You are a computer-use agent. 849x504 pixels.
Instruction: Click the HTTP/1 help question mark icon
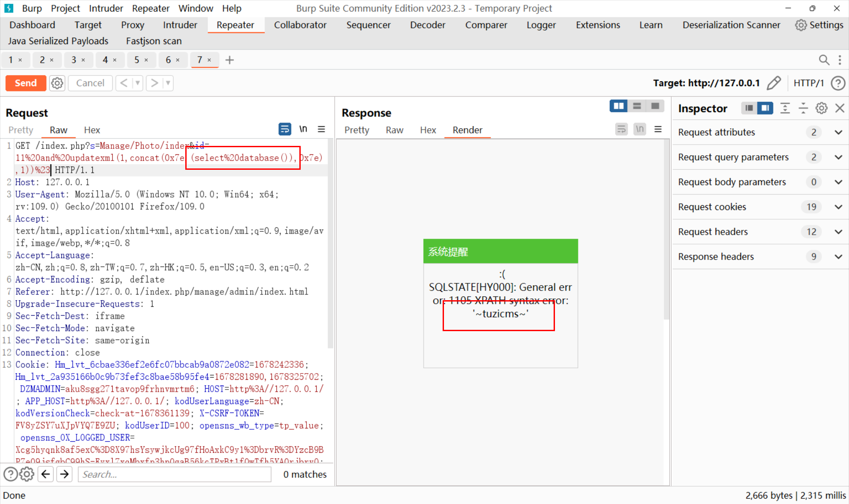[838, 83]
